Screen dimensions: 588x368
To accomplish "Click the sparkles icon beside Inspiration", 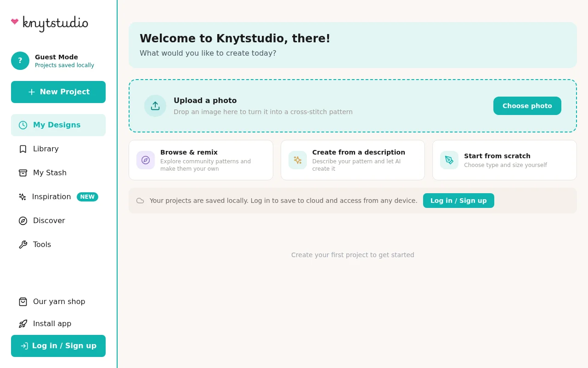I will coord(22,197).
